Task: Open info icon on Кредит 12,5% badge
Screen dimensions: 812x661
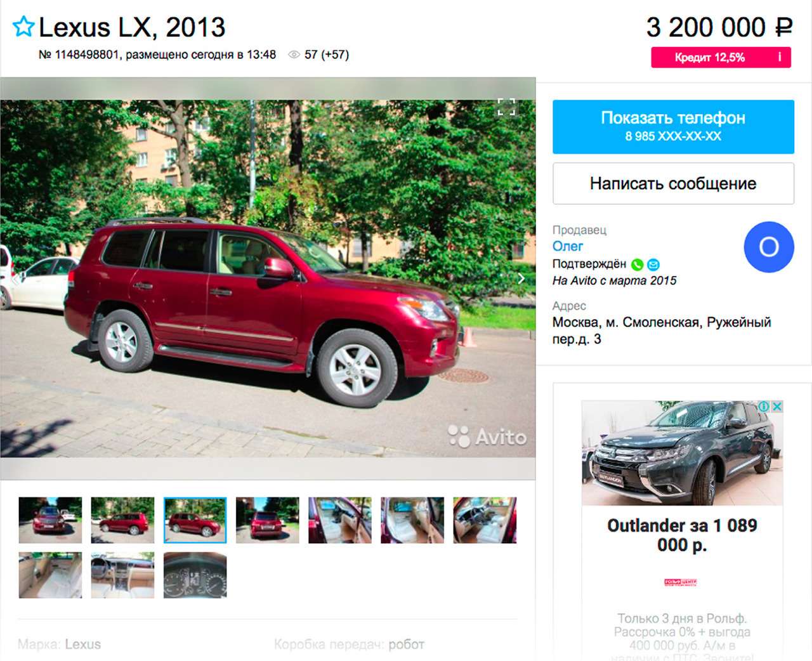Action: 780,57
